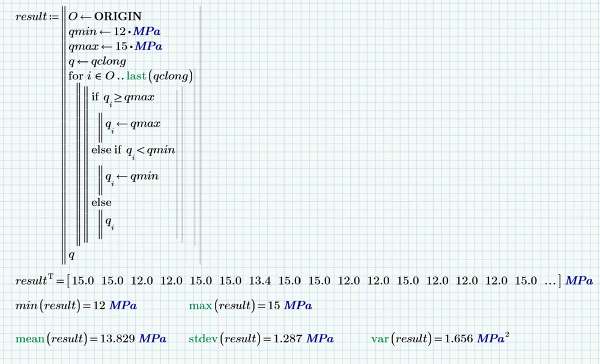Screen dimensions: 600x364
Task: Select the 'q ← qclong' line
Action: tap(97, 62)
